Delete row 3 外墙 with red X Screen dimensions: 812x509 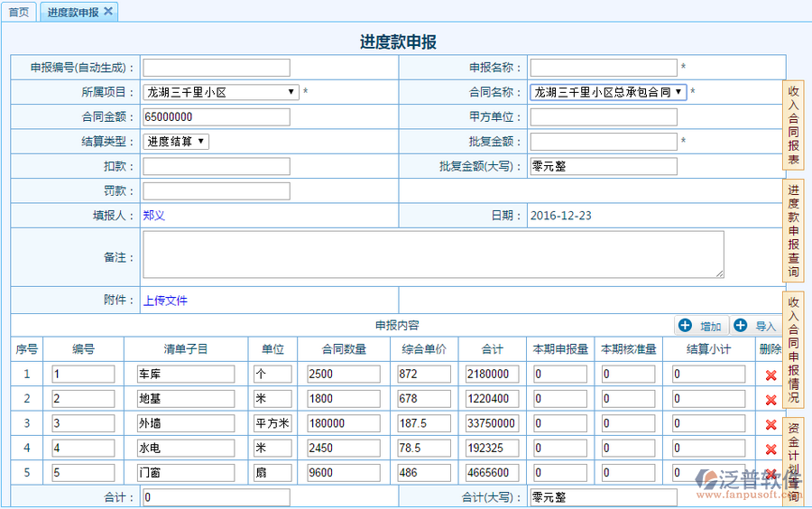(x=770, y=424)
